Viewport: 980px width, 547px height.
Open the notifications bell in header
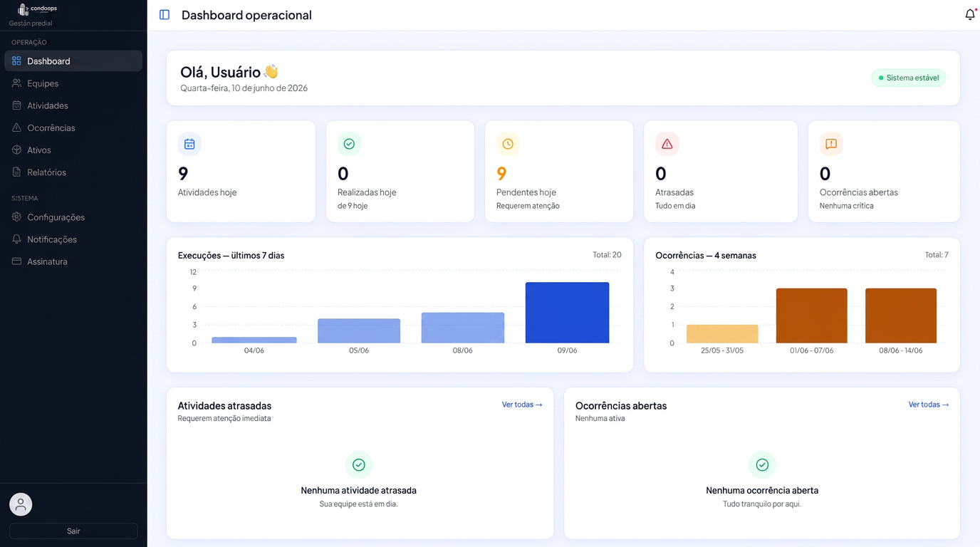pos(970,14)
